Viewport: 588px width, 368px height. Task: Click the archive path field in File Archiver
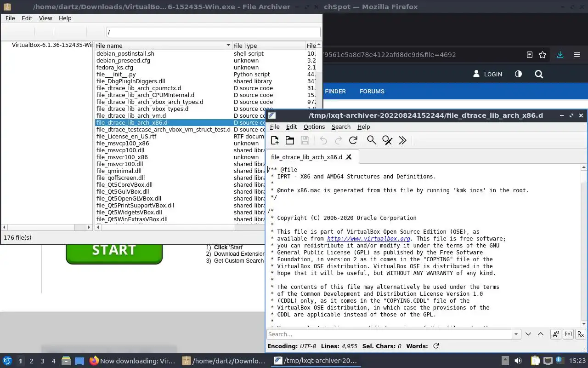[x=213, y=32]
